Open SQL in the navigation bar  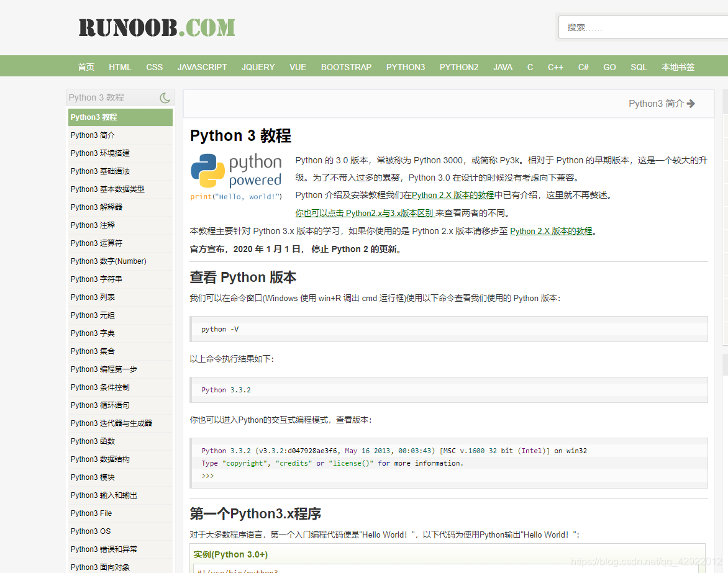click(639, 67)
